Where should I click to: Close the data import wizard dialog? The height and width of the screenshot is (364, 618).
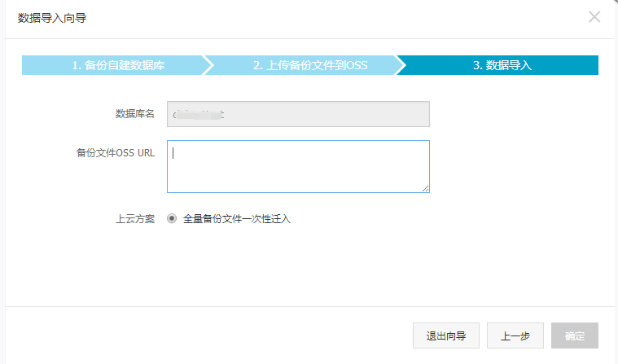click(x=594, y=17)
